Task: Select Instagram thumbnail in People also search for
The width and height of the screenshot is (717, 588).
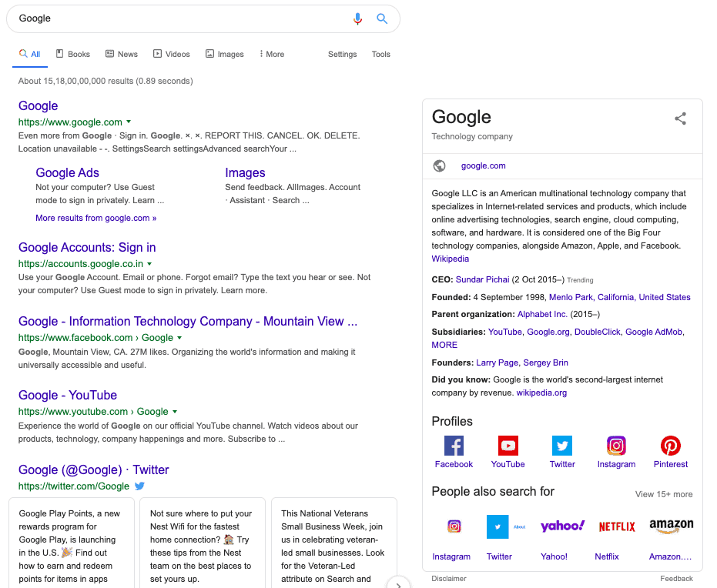Action: click(x=454, y=526)
